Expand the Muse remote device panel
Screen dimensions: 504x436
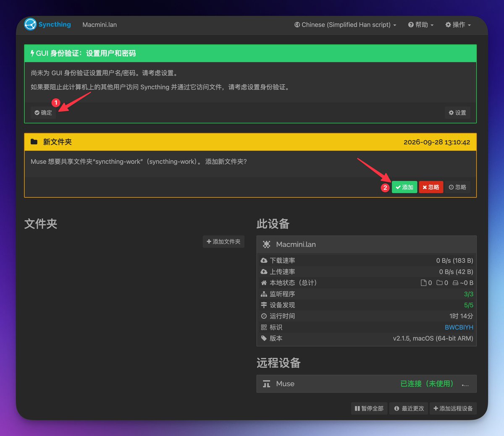click(x=366, y=384)
